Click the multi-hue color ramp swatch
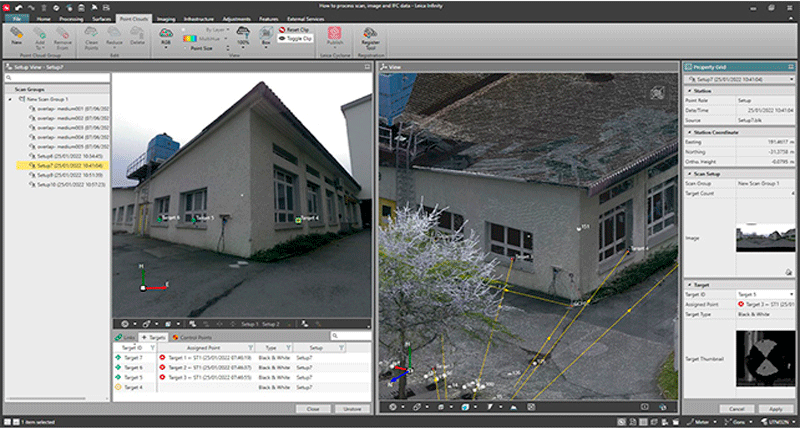The image size is (800, 428). pos(192,39)
